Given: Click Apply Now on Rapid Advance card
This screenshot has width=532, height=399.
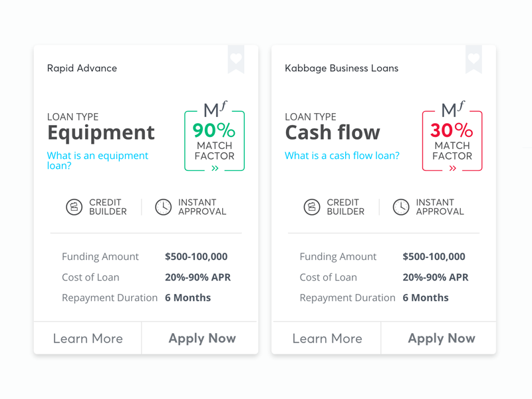Looking at the screenshot, I should (201, 338).
